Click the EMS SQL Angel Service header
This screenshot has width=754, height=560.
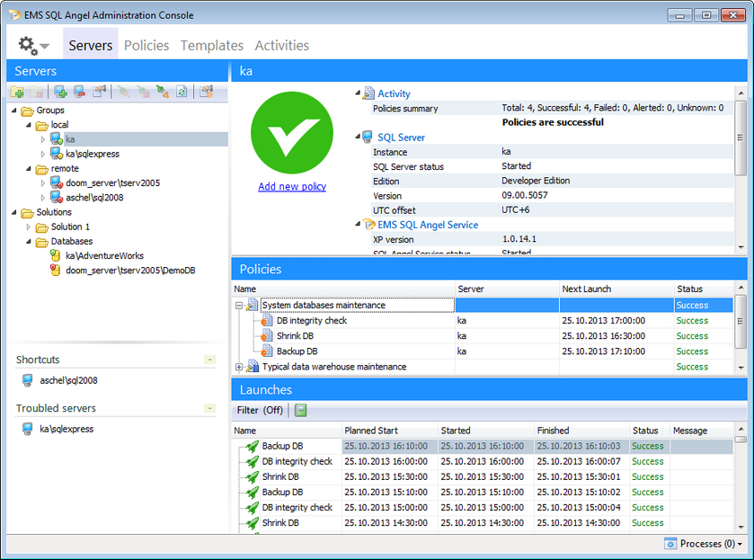(428, 225)
